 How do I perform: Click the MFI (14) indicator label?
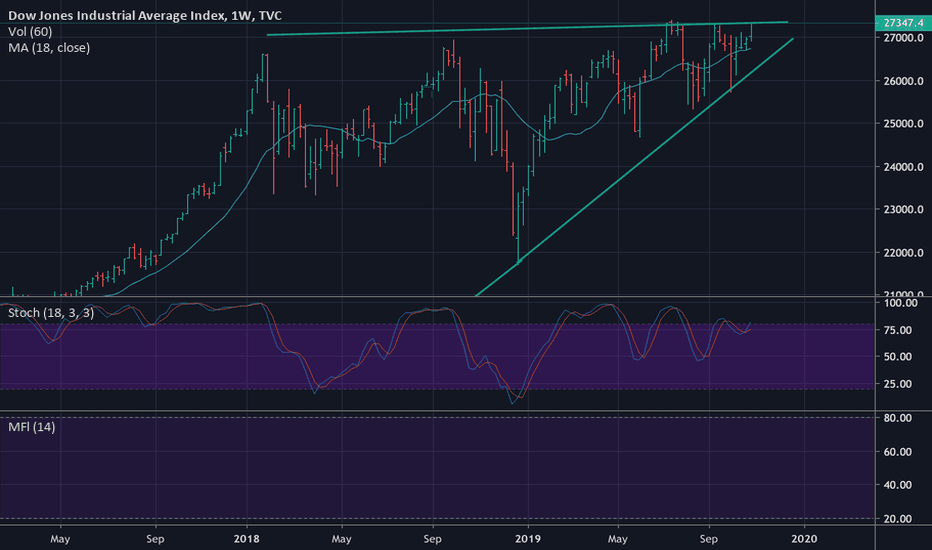point(32,426)
